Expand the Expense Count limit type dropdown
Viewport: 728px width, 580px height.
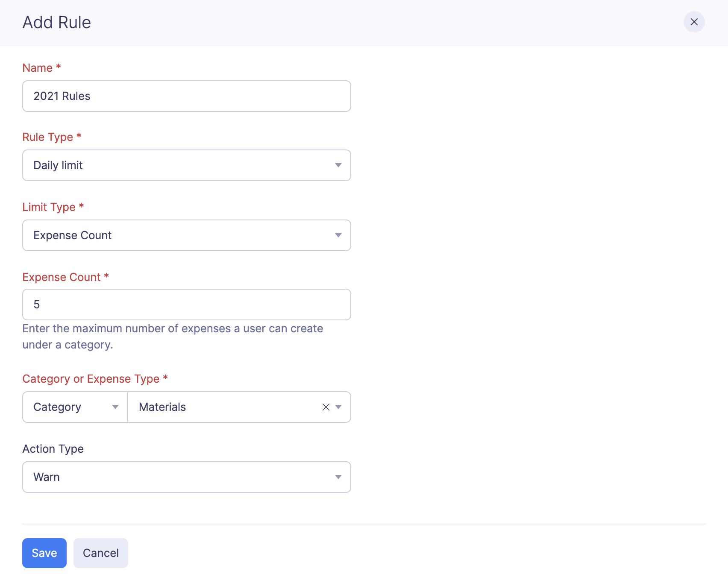[x=186, y=235]
